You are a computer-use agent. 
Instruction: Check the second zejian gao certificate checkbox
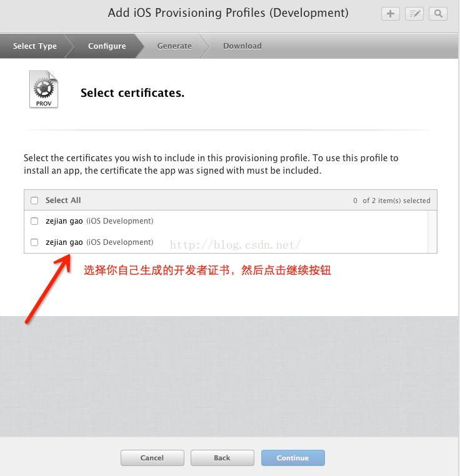coord(34,242)
